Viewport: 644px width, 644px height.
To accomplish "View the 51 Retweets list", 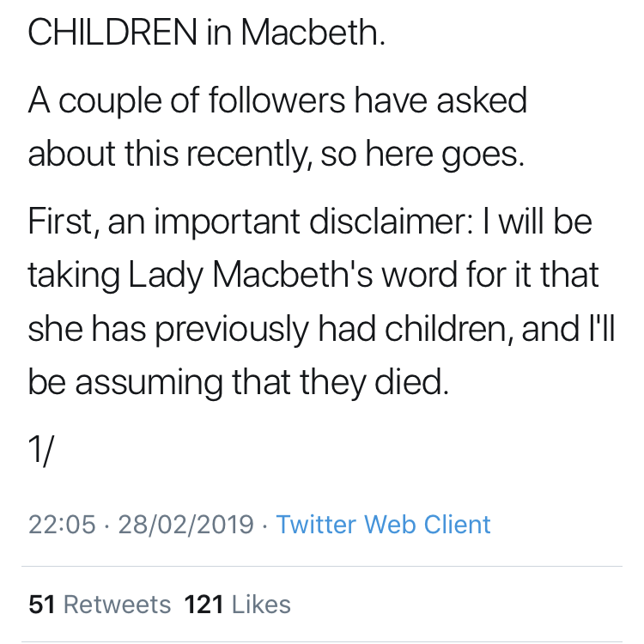I will [x=100, y=604].
